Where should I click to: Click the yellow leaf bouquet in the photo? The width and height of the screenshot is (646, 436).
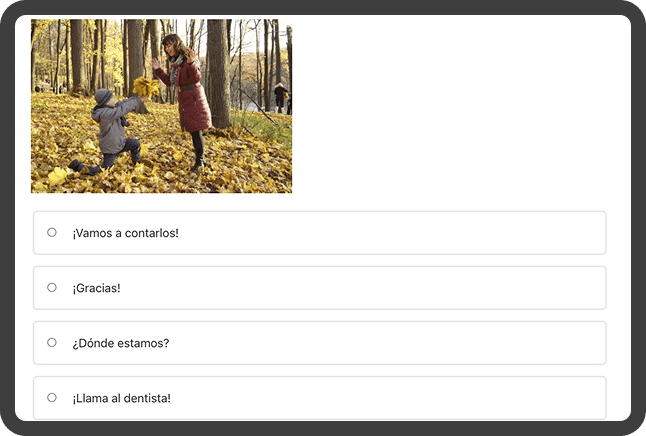(146, 86)
